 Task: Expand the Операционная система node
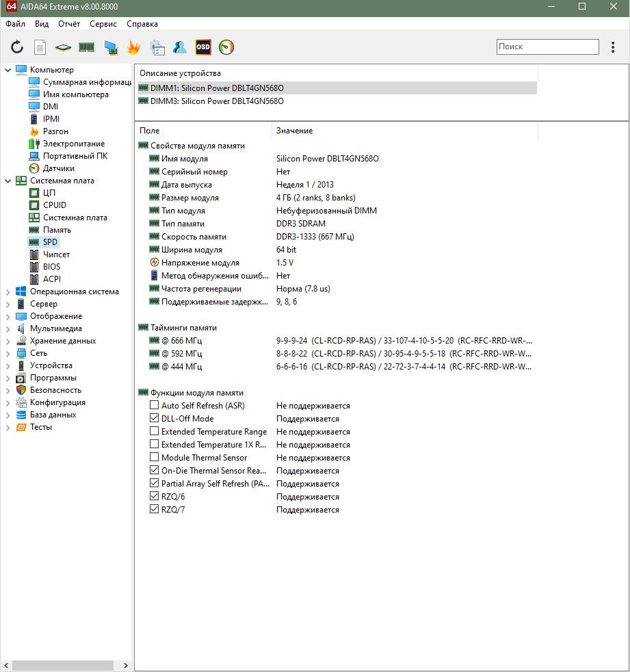point(8,292)
